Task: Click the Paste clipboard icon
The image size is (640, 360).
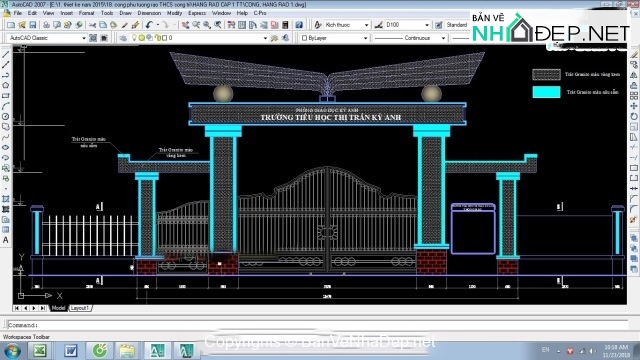Action: pyautogui.click(x=113, y=25)
